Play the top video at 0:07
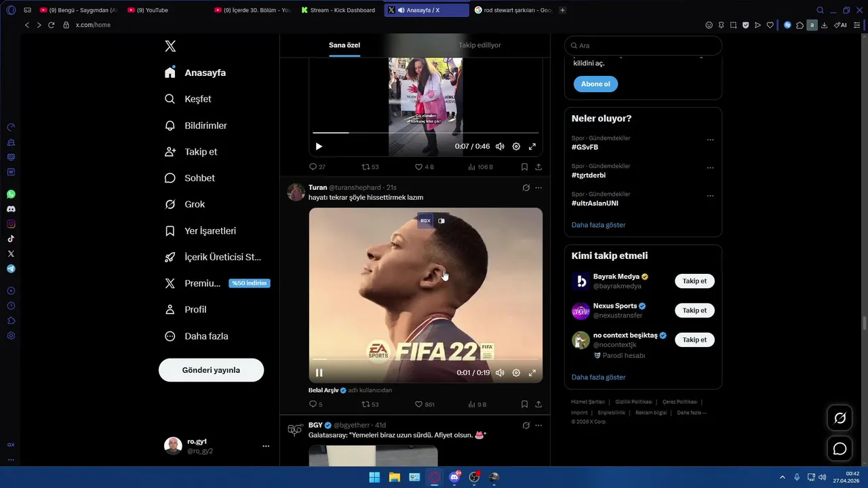Image resolution: width=868 pixels, height=488 pixels. (319, 146)
